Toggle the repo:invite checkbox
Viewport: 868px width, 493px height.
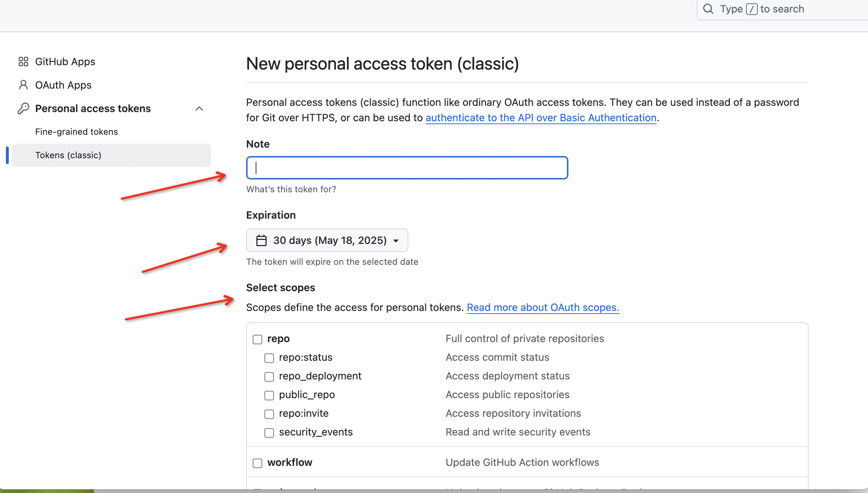click(x=269, y=414)
